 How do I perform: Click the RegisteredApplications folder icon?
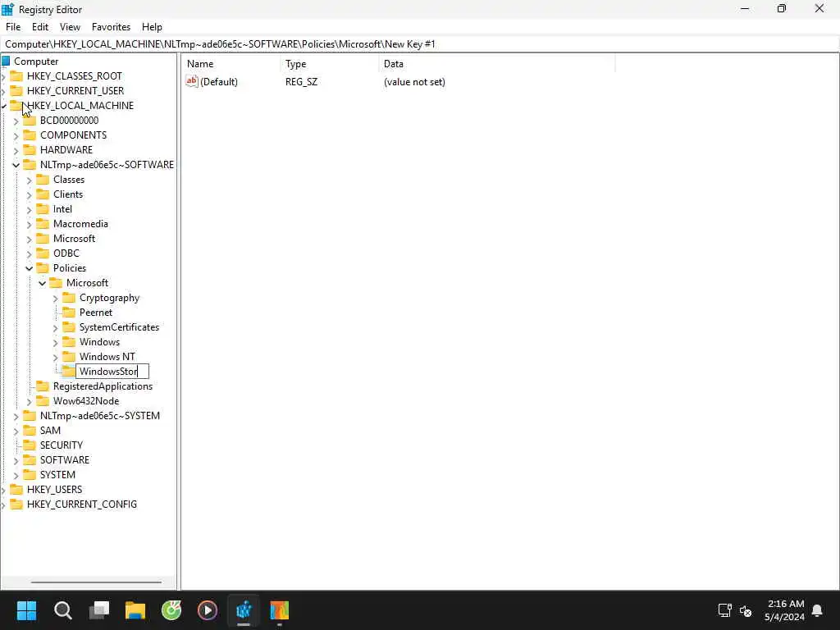[43, 386]
